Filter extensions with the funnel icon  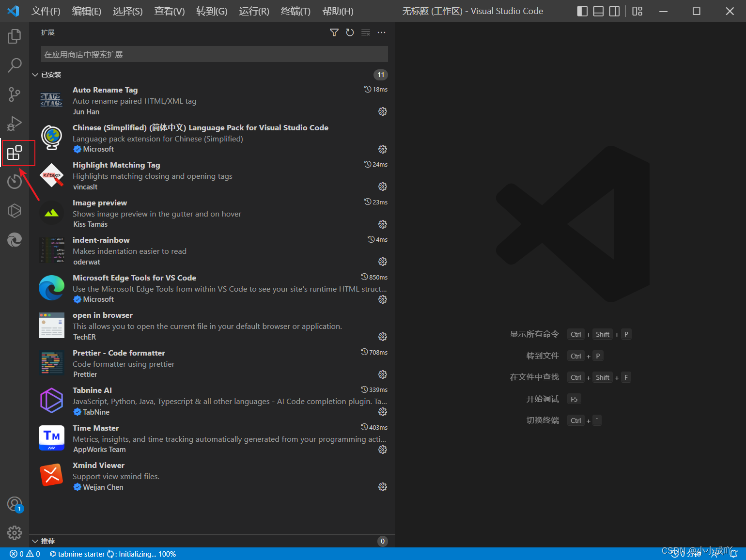(x=334, y=32)
